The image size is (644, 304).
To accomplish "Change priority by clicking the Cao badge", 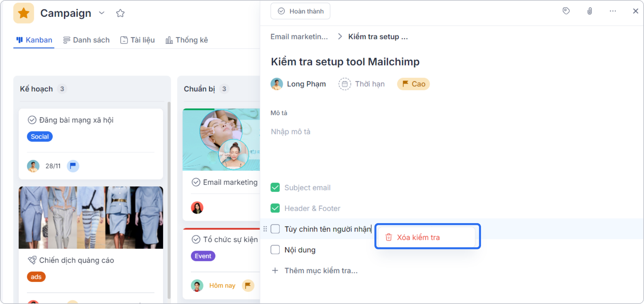I will (x=413, y=84).
